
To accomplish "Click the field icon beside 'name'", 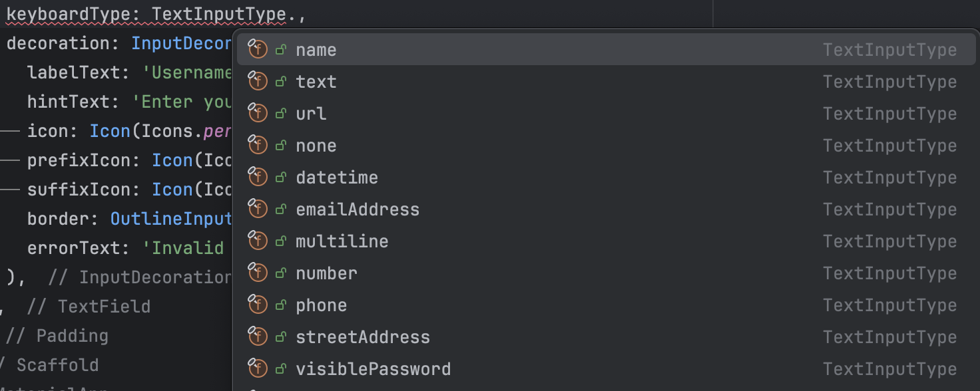I will [258, 49].
